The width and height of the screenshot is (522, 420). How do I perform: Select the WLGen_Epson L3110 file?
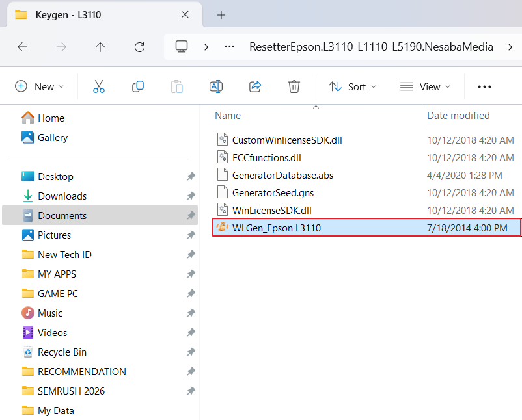pyautogui.click(x=277, y=228)
